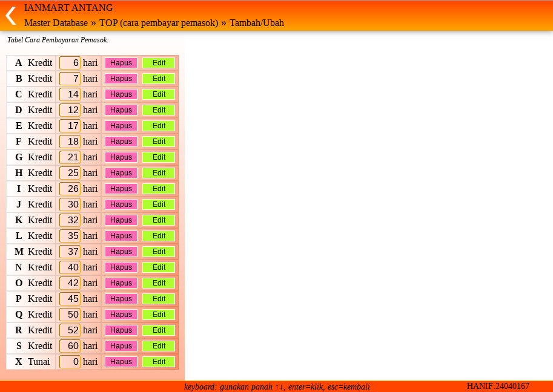553x392 pixels.
Task: Click the back arrow icon in header
Action: 10,15
